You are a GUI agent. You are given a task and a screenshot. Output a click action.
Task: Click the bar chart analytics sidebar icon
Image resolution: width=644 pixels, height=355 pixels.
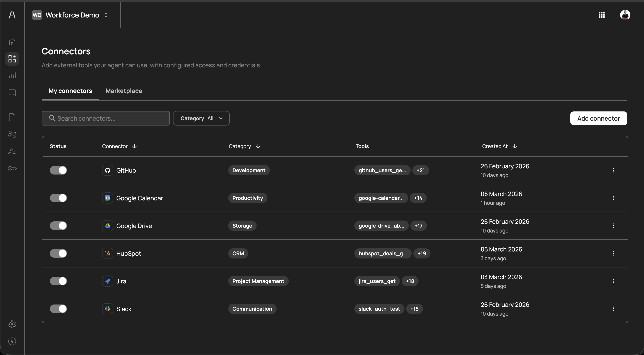12,76
